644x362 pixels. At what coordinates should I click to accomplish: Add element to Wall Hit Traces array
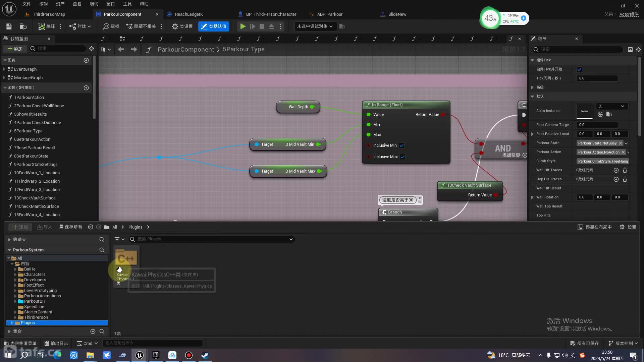tap(616, 170)
